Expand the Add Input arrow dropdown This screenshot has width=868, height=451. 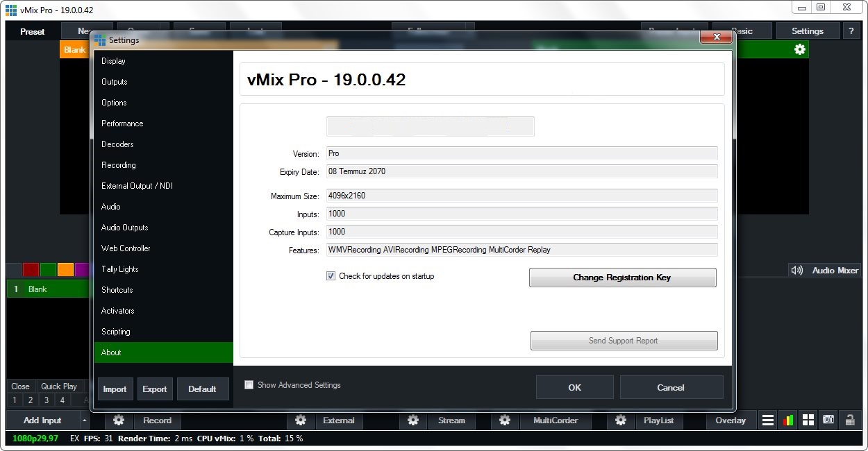click(x=84, y=420)
